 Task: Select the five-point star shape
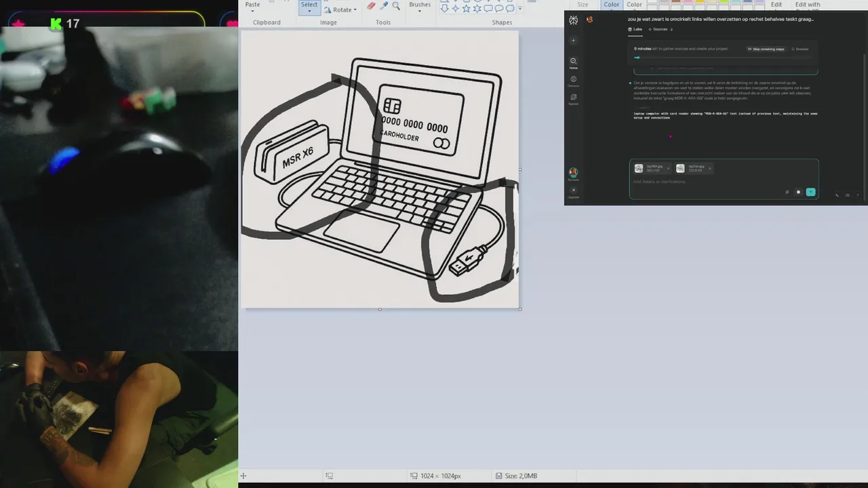coord(467,8)
